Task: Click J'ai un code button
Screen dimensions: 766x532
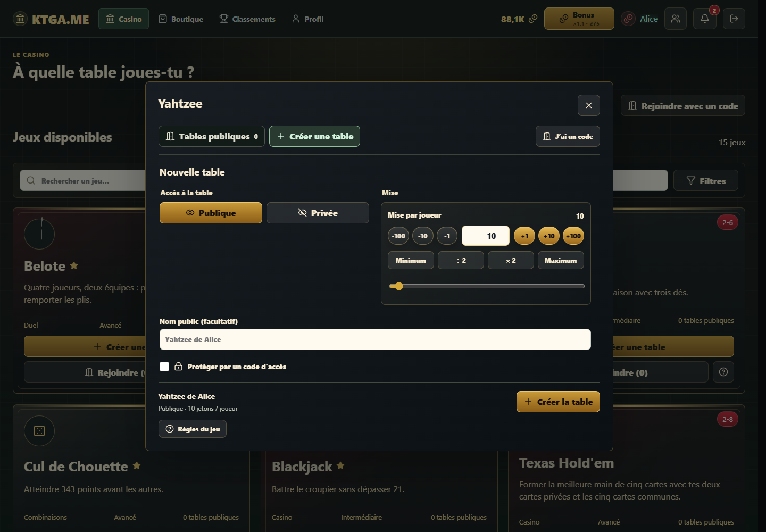Action: point(568,136)
